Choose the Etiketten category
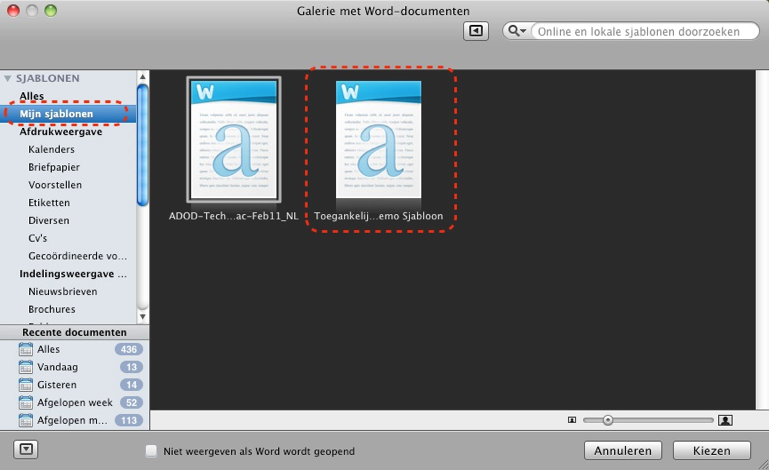Viewport: 769px width, 470px height. tap(49, 203)
